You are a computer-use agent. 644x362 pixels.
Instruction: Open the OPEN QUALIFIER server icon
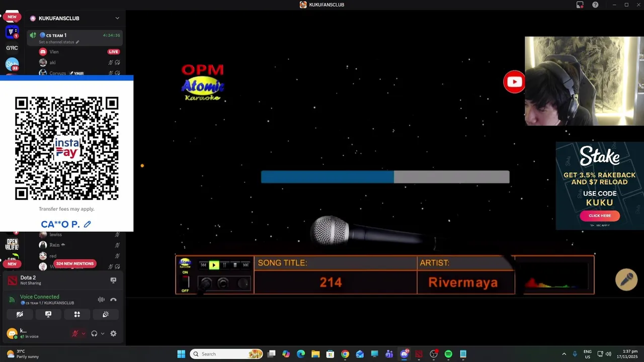12,245
